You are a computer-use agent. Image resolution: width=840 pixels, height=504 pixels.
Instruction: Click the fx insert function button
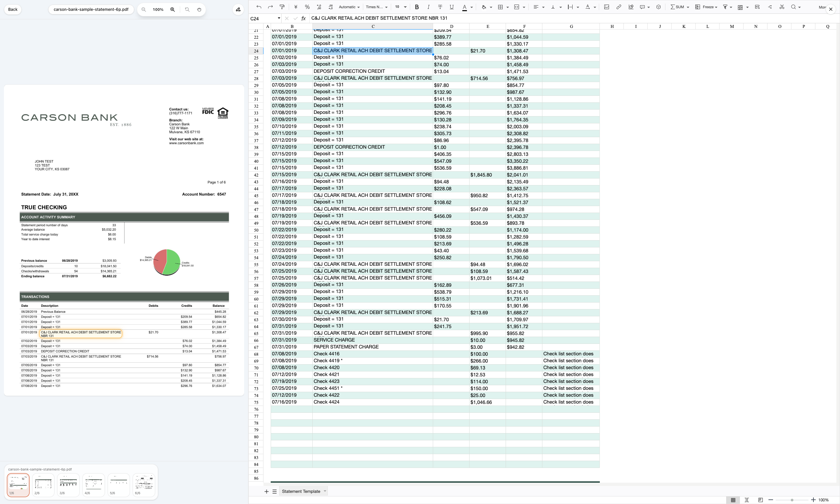click(304, 18)
